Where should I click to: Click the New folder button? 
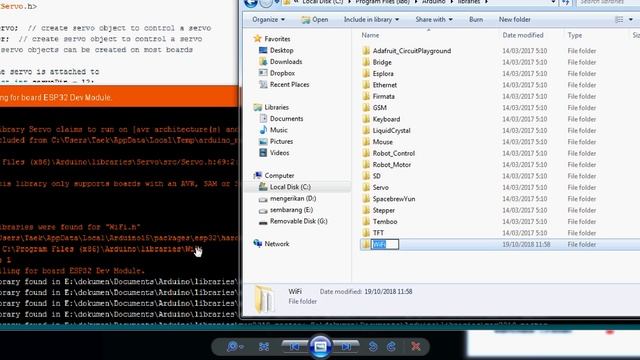click(x=514, y=19)
